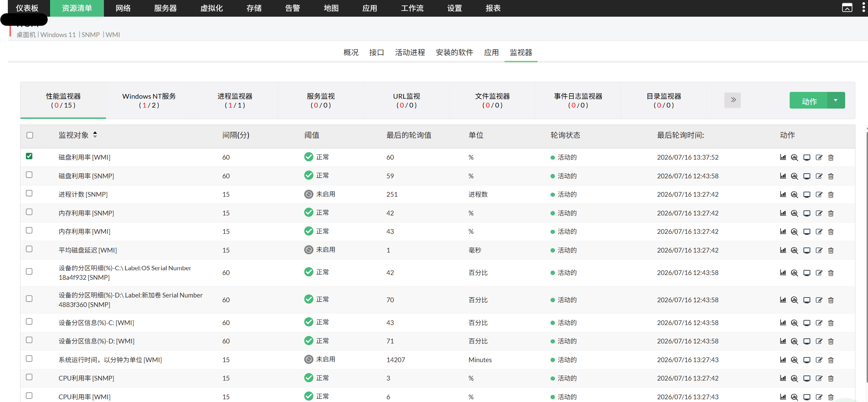Open the 概况 tab

(x=351, y=52)
